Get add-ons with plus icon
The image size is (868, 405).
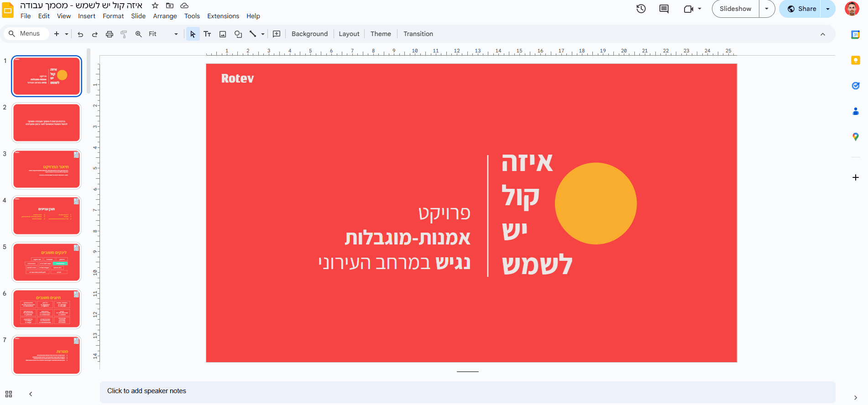pyautogui.click(x=856, y=177)
